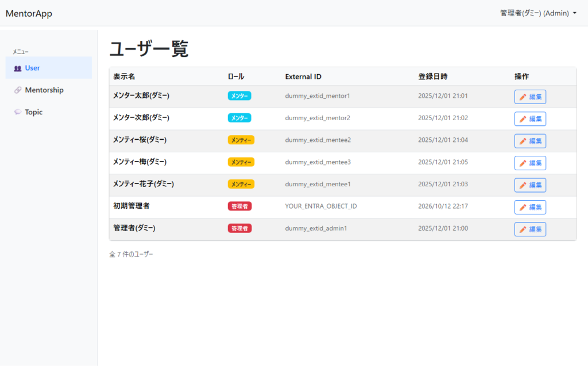The height and width of the screenshot is (368, 588).
Task: Click the dummy_extid_mentee2 cell
Action: pyautogui.click(x=318, y=140)
